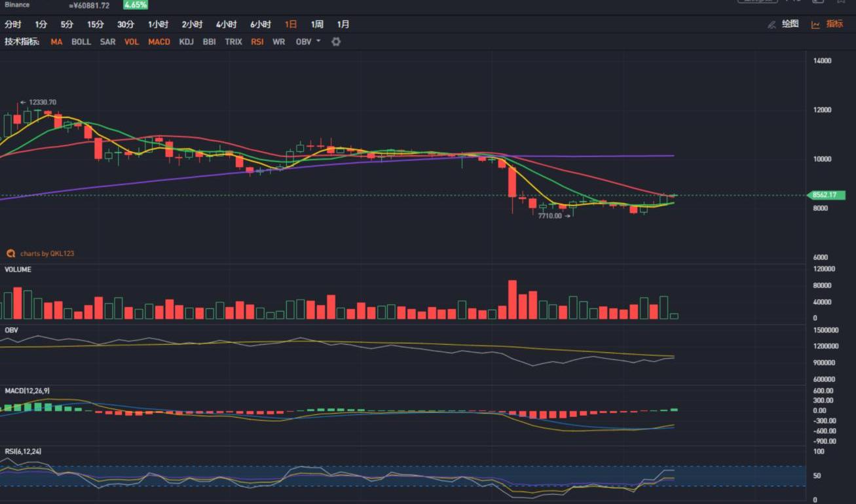
Task: Click the pencil icon for drawing tools
Action: [x=772, y=25]
